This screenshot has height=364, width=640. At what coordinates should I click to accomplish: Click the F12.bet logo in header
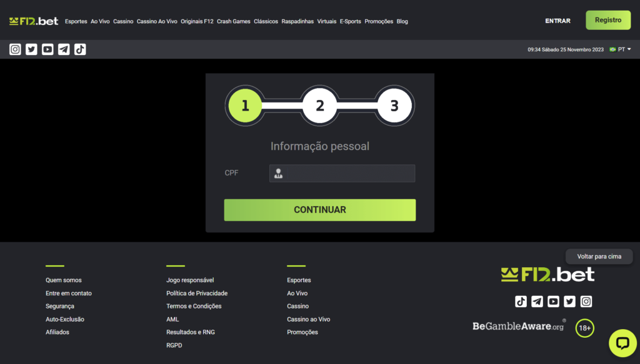34,21
